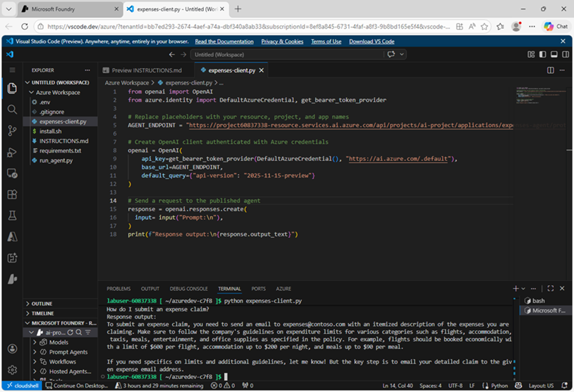
Task: Open the Source Control view
Action: [x=12, y=131]
